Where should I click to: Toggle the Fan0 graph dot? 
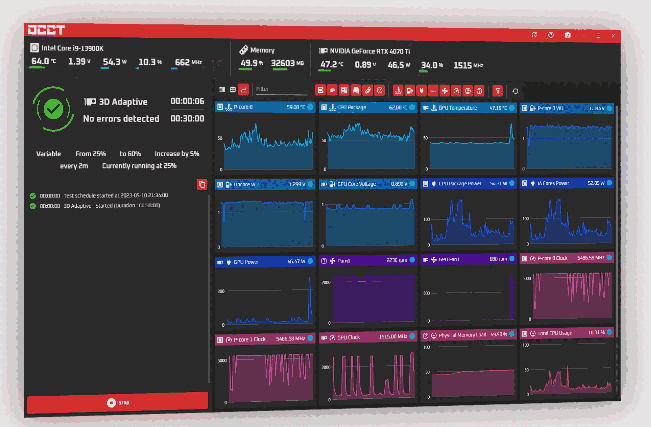tap(412, 260)
